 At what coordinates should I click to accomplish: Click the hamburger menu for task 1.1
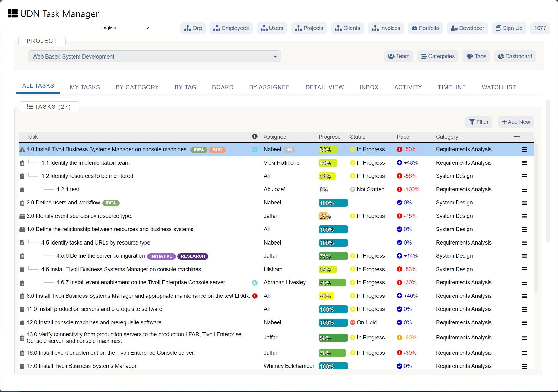[524, 163]
